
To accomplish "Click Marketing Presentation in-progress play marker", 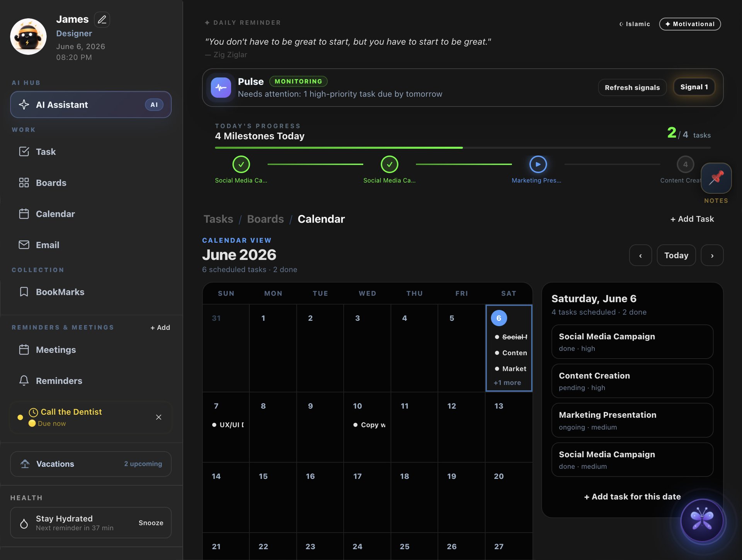I will (538, 164).
